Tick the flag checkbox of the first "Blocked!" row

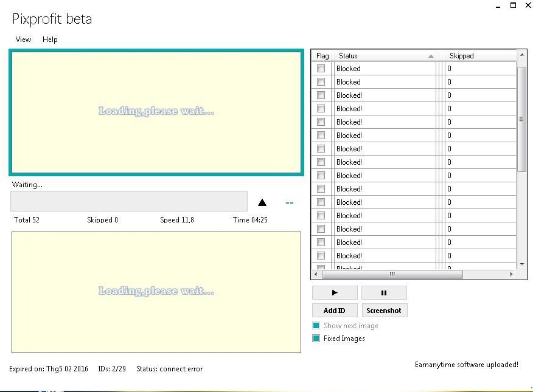coord(321,95)
